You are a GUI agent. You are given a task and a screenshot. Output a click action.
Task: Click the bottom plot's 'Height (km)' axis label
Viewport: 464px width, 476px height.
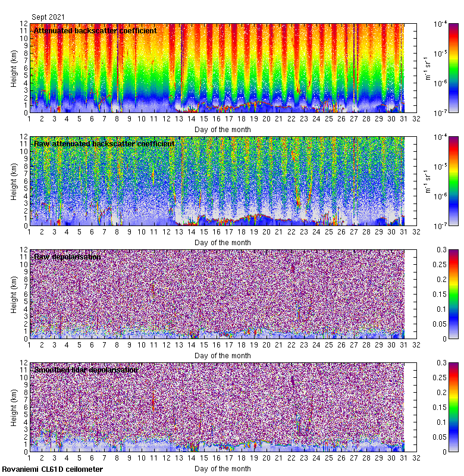point(14,407)
